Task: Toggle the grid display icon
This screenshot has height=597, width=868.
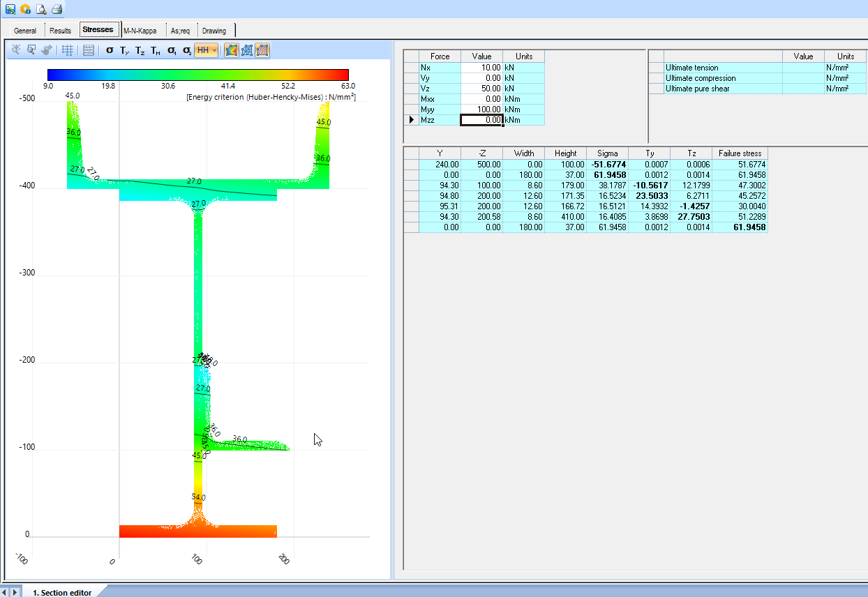Action: coord(68,50)
